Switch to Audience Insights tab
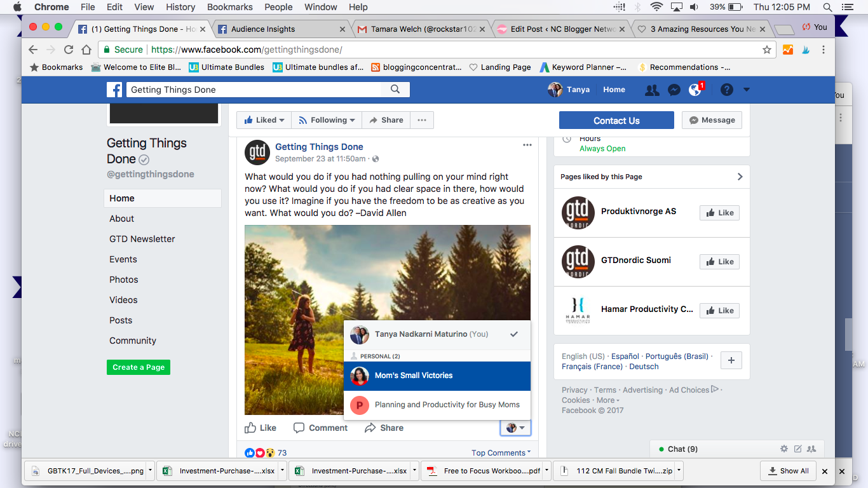Viewport: 868px width, 488px height. pos(281,29)
